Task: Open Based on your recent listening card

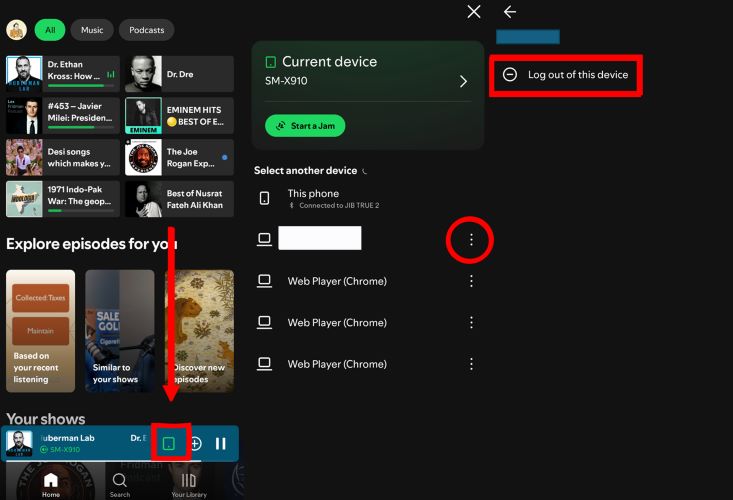Action: (41, 331)
